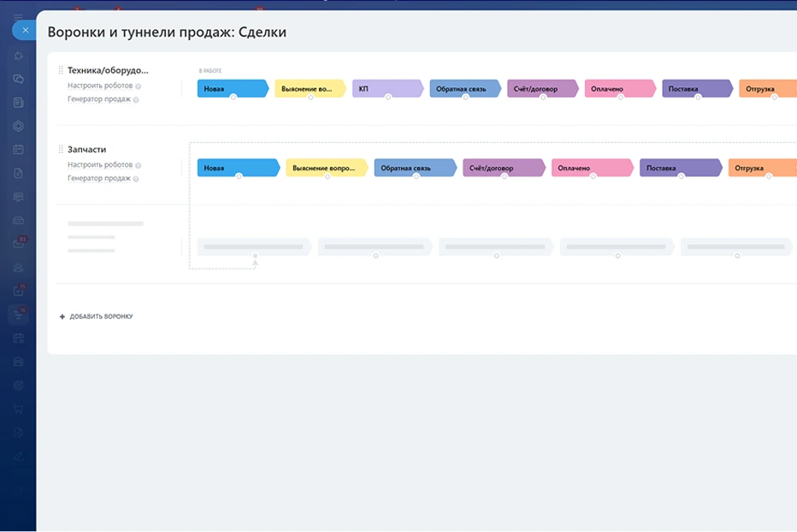Click Добавить воронку

point(101,316)
